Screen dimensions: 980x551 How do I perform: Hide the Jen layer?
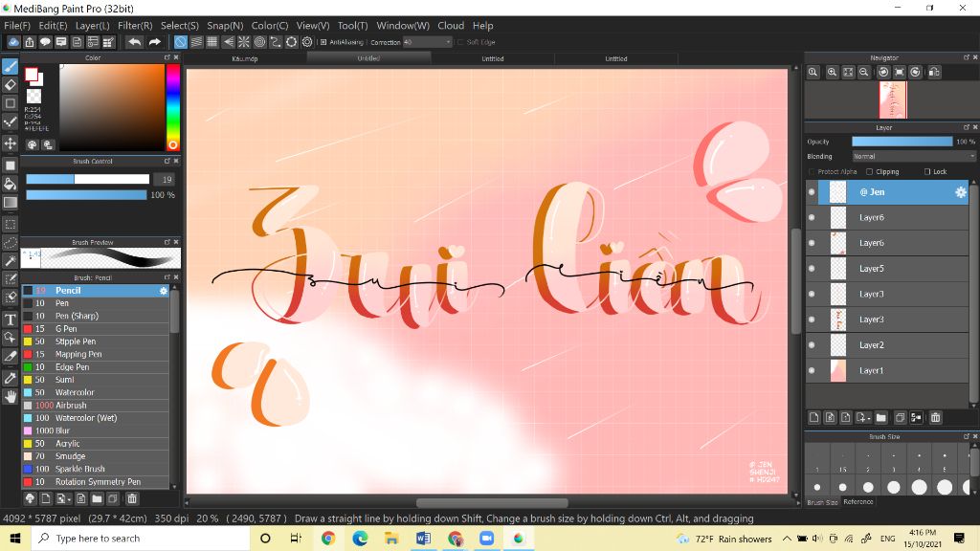click(812, 192)
